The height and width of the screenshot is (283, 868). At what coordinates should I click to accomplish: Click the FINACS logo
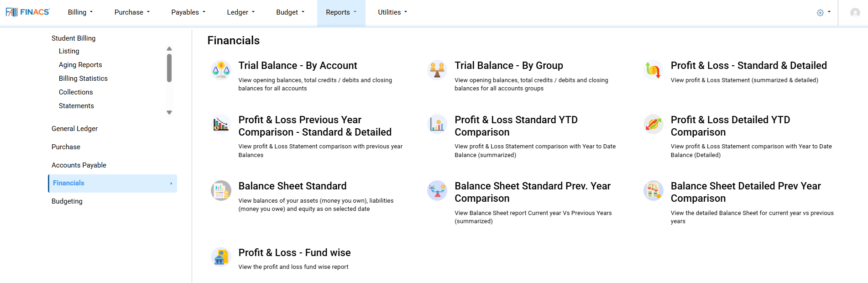pyautogui.click(x=28, y=12)
